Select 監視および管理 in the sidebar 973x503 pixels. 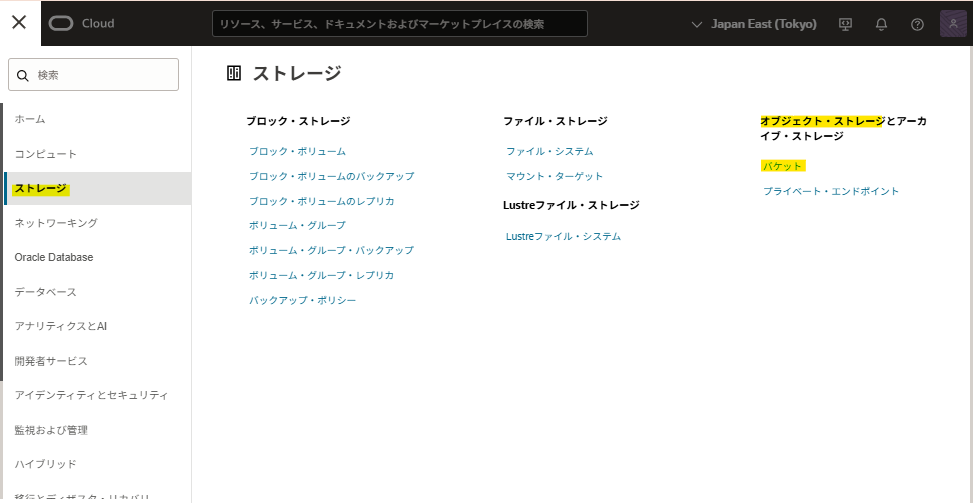(51, 430)
